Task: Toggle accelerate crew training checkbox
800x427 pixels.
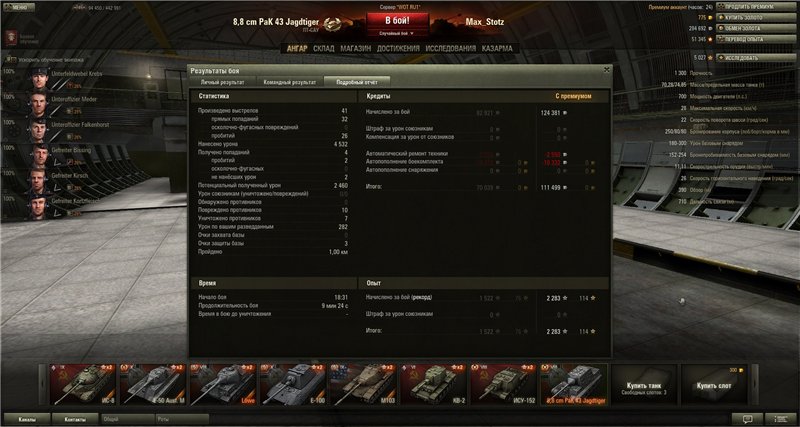Action: point(9,60)
